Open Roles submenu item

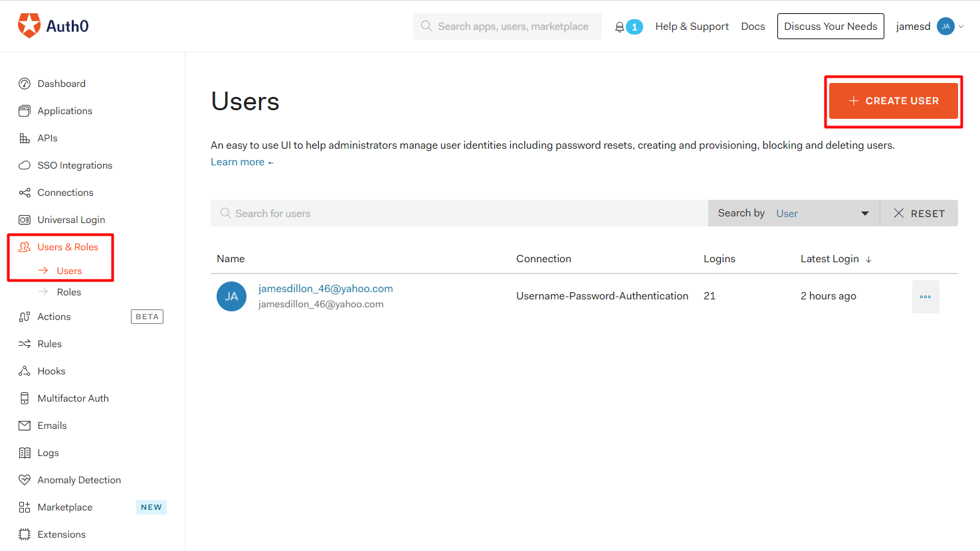pos(69,292)
